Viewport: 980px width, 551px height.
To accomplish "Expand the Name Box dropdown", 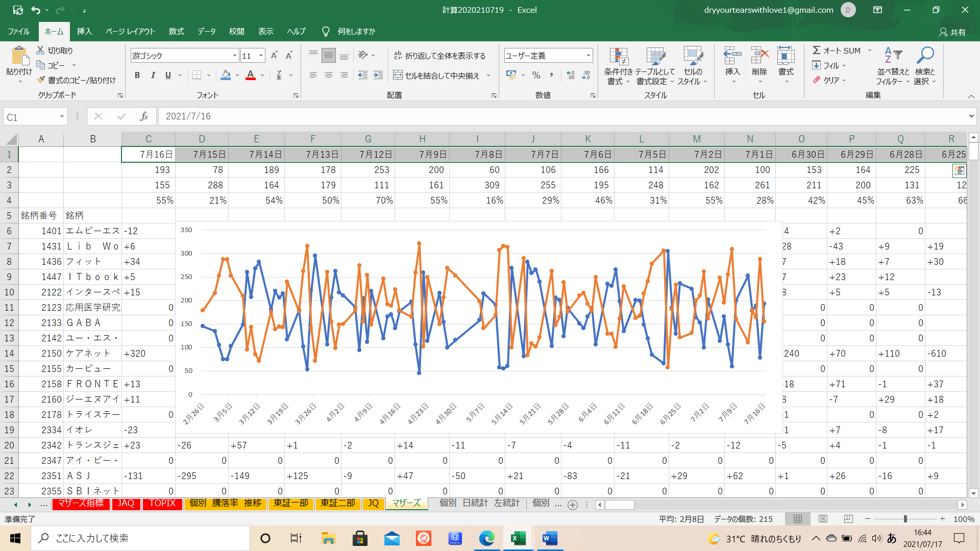I will coord(62,117).
